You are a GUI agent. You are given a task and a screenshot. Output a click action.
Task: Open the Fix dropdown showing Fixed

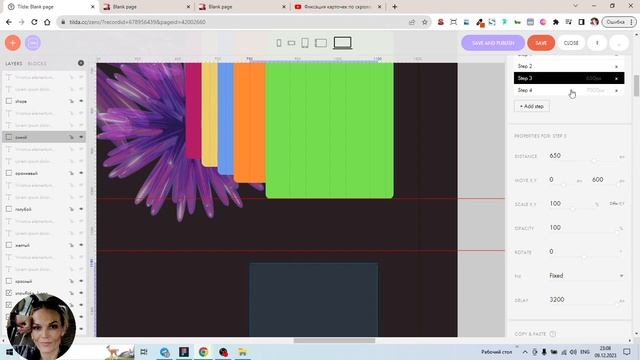[586, 276]
